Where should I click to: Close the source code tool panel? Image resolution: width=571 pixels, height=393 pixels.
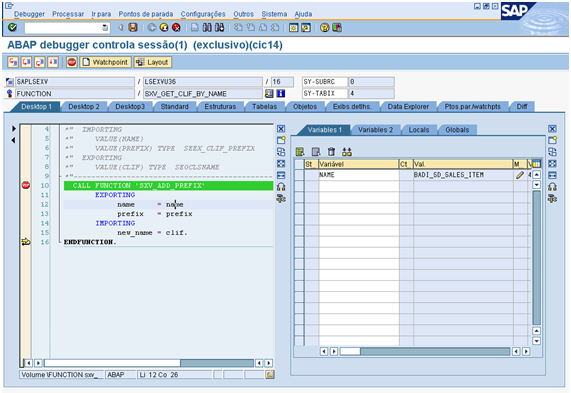click(281, 129)
